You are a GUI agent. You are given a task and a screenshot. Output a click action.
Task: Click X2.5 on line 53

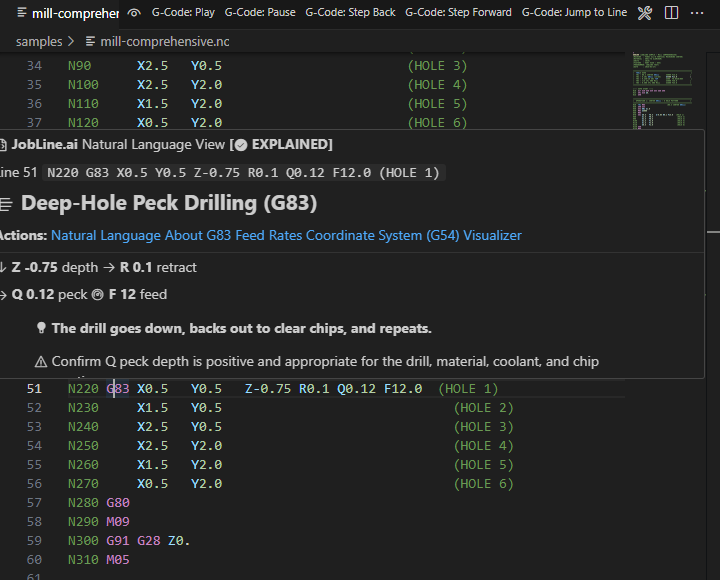(x=152, y=427)
